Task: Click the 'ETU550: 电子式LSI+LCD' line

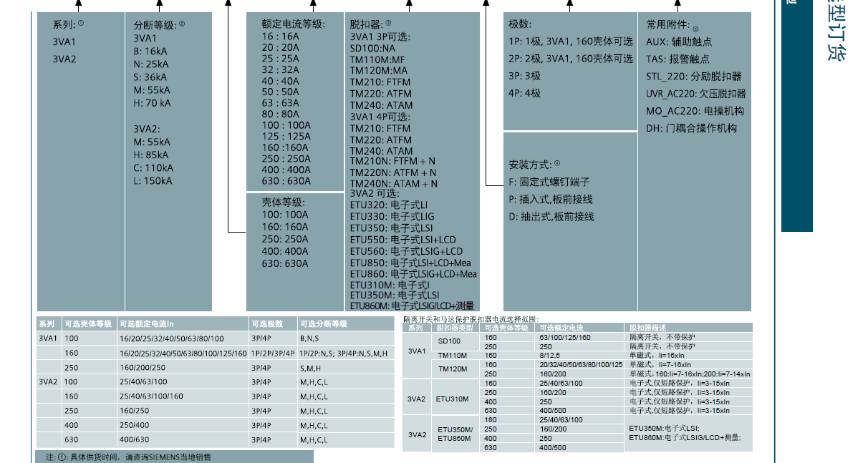Action: (x=403, y=240)
